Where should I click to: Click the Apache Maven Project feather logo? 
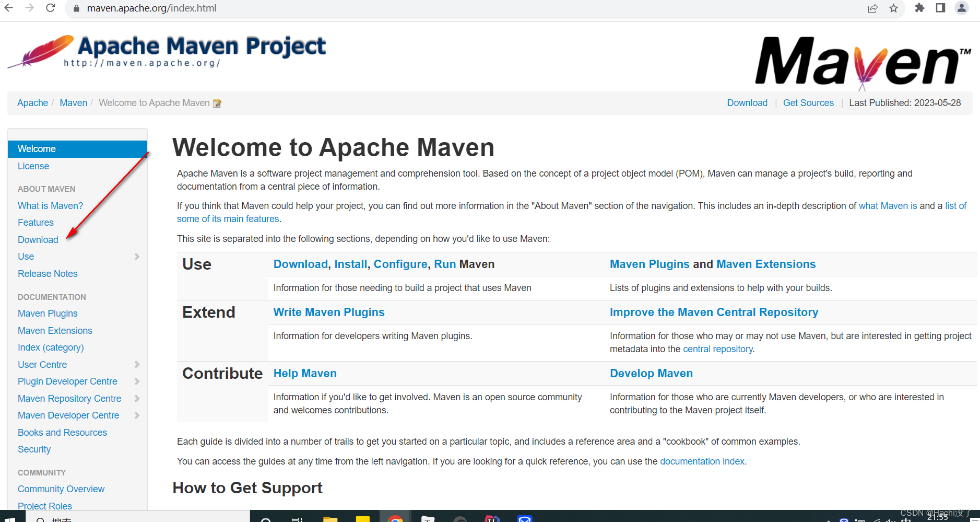[167, 52]
